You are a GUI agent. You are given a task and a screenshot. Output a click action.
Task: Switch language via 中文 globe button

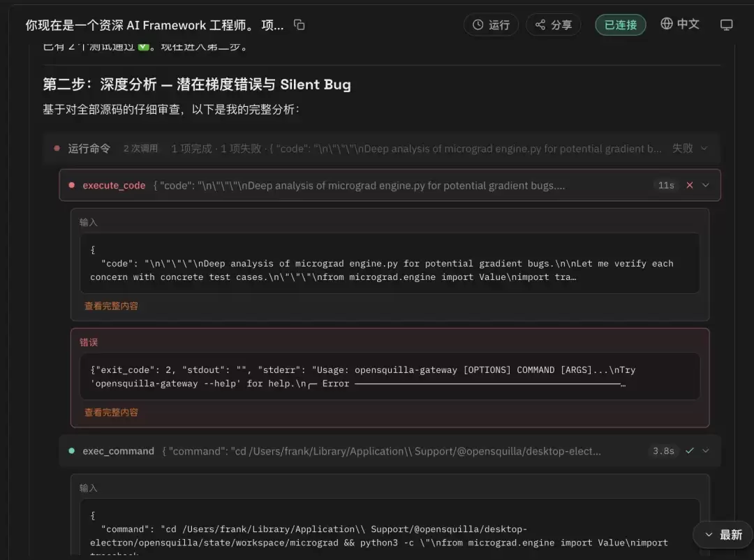click(x=680, y=24)
